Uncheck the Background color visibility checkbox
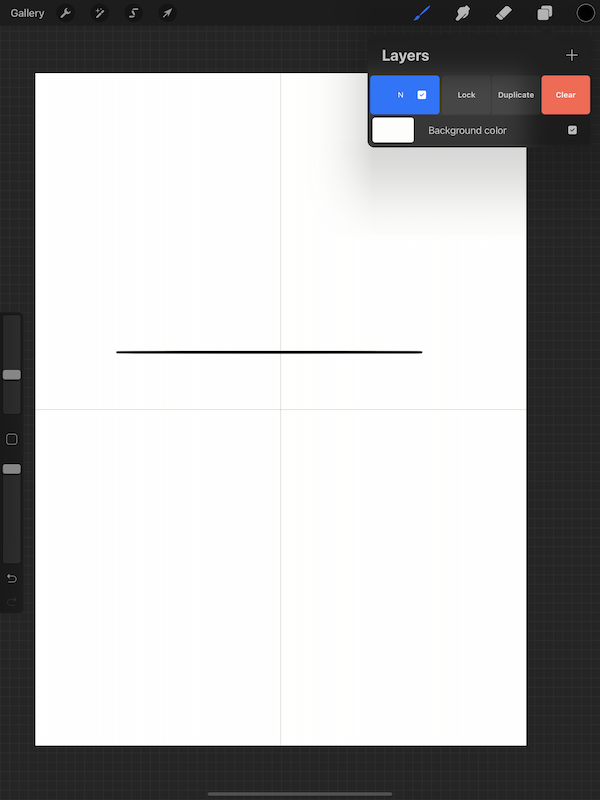The image size is (600, 800). click(x=572, y=130)
